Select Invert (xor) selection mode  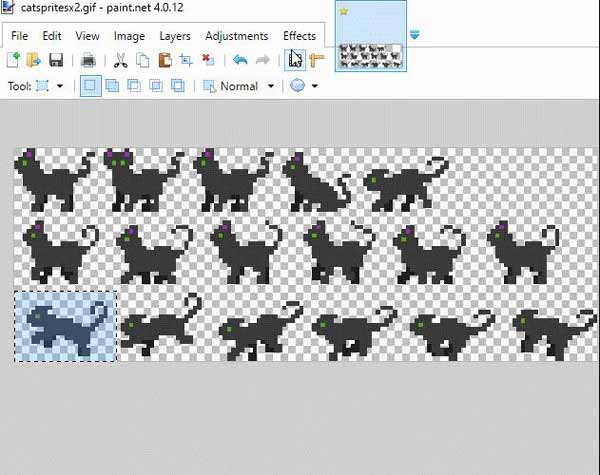click(x=178, y=86)
